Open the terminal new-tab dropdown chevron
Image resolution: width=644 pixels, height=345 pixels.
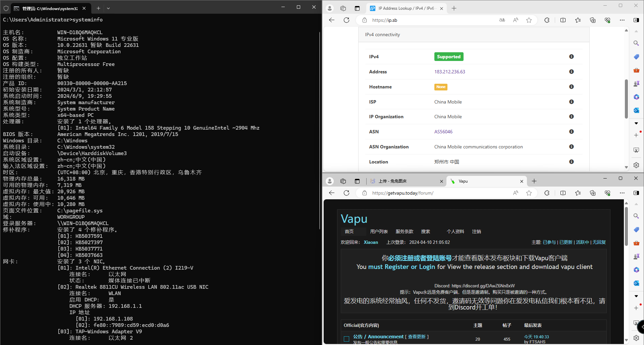click(108, 8)
